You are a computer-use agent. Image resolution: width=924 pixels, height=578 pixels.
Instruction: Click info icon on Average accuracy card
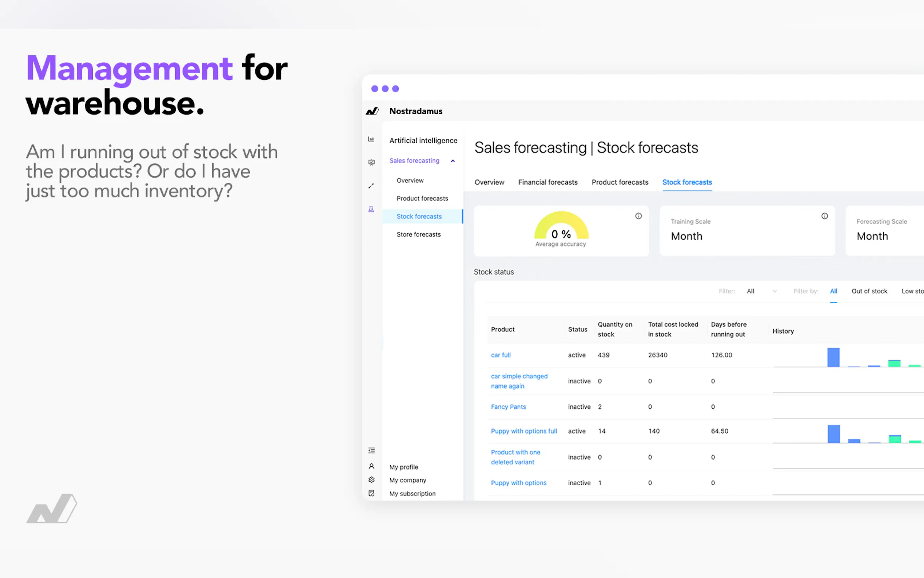[x=638, y=216]
